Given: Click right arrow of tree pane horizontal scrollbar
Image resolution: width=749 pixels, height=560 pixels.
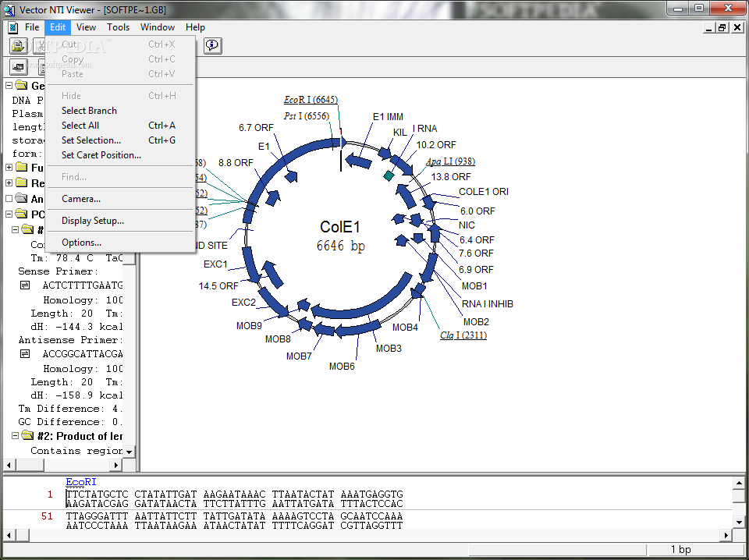Looking at the screenshot, I should tap(116, 465).
